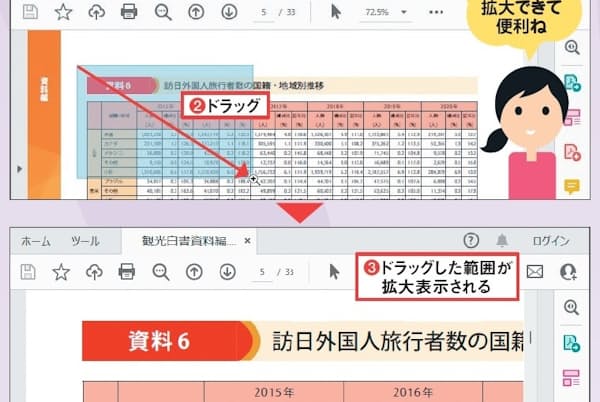Go to previous page in the upper toolbar
Screen dimensions: 600x402
[x=196, y=12]
